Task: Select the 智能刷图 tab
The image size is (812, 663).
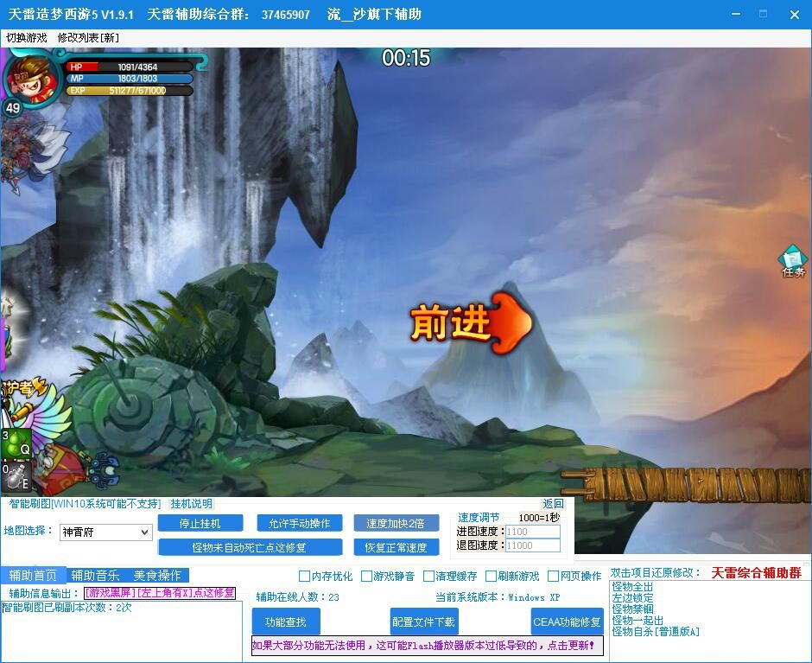Action: 85,504
